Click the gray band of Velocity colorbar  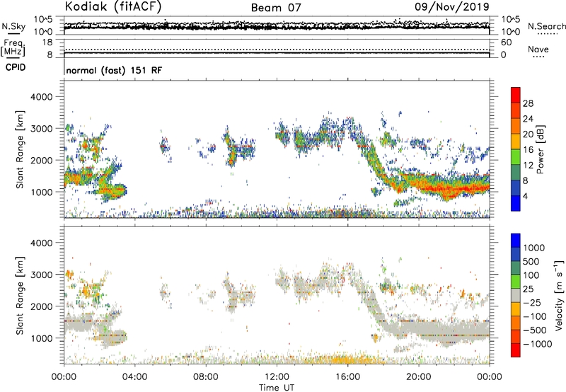516,295
